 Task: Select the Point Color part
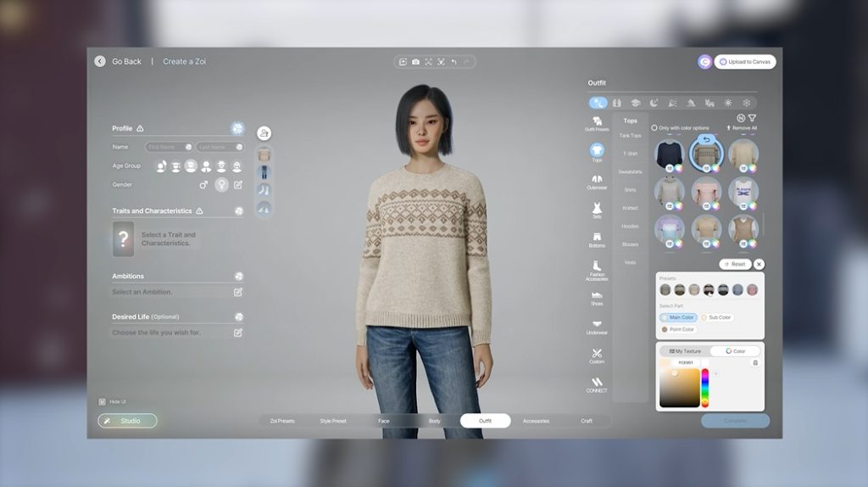click(678, 329)
